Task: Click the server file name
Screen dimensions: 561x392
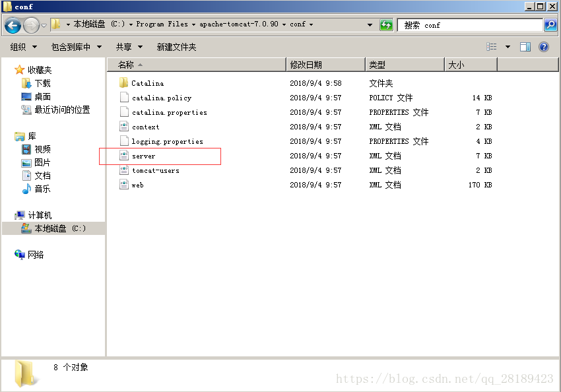Action: tap(143, 156)
